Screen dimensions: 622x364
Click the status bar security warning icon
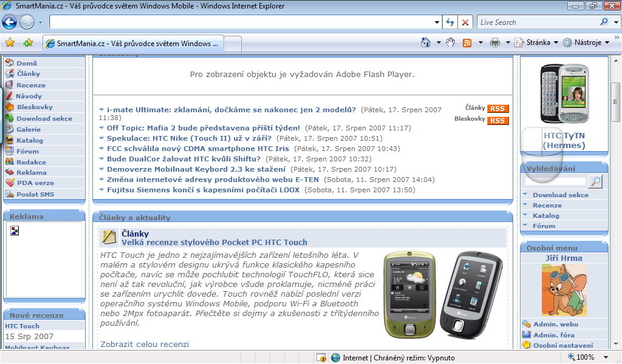(x=321, y=358)
